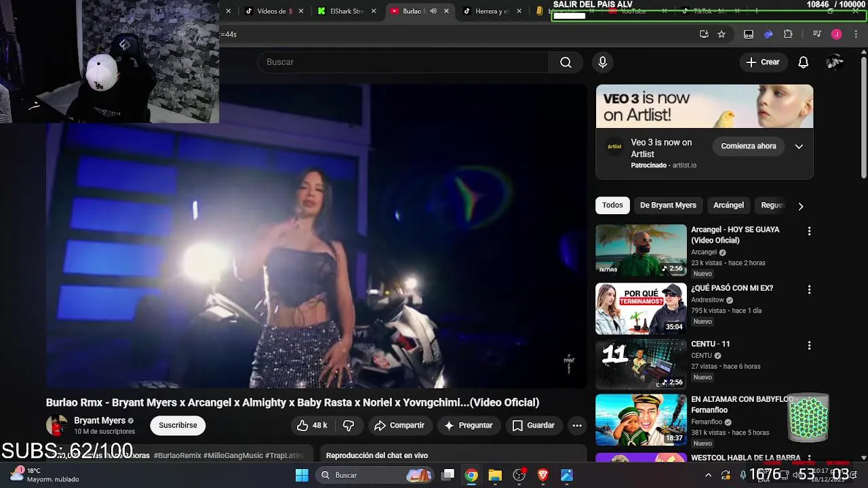Click the Preguntar button
The height and width of the screenshot is (488, 868).
[468, 426]
